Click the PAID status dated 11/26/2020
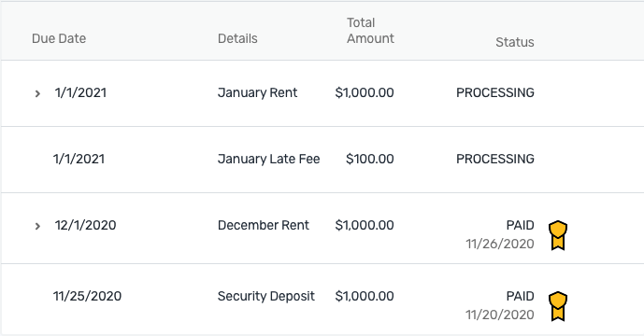 [520, 225]
